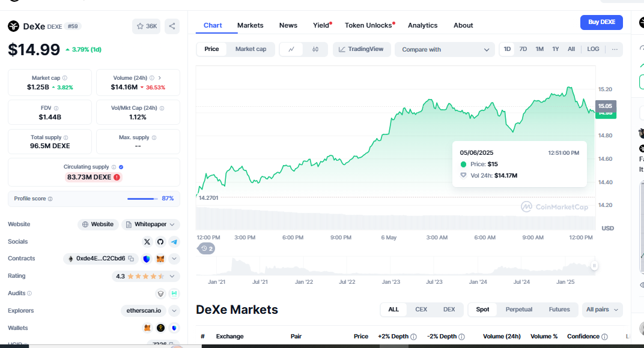Switch to Markets tab
Screen dimensions: 644x348
pos(250,25)
